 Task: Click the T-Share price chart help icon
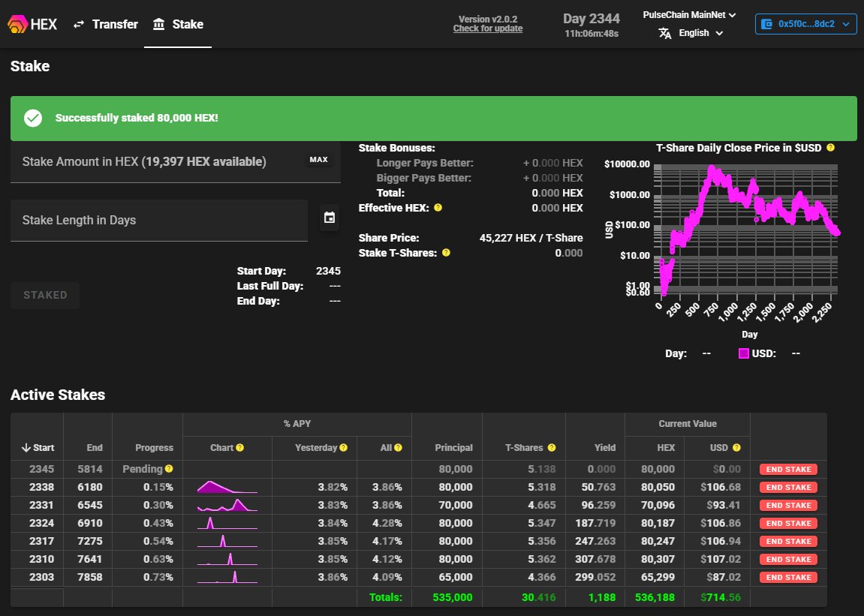click(830, 148)
